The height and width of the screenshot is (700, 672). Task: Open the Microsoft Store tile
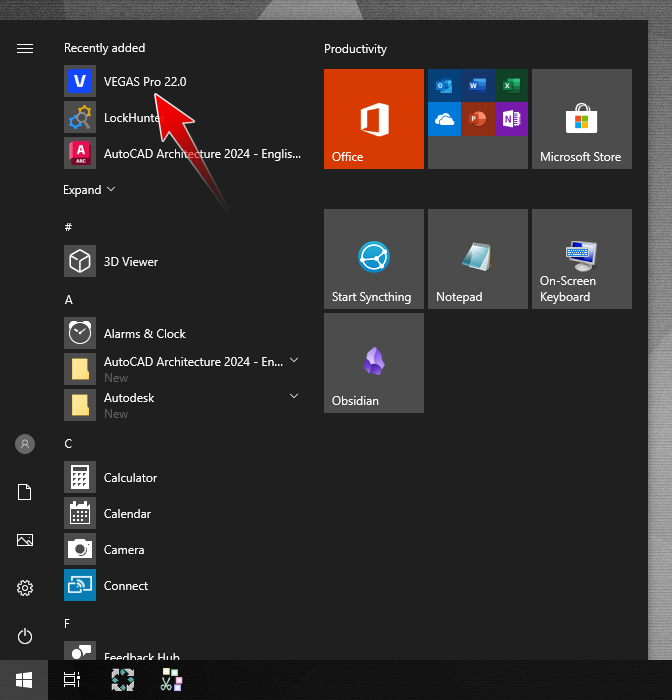click(581, 119)
